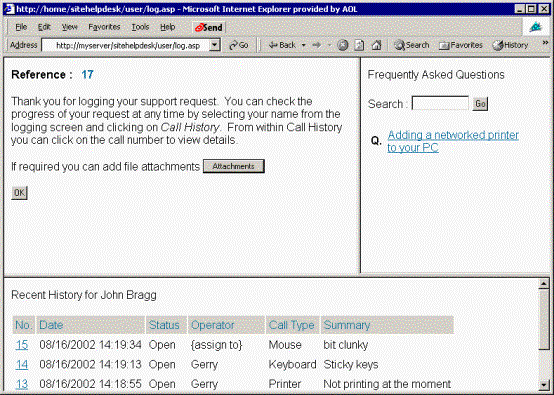
Task: Click the address URL field
Action: 126,45
